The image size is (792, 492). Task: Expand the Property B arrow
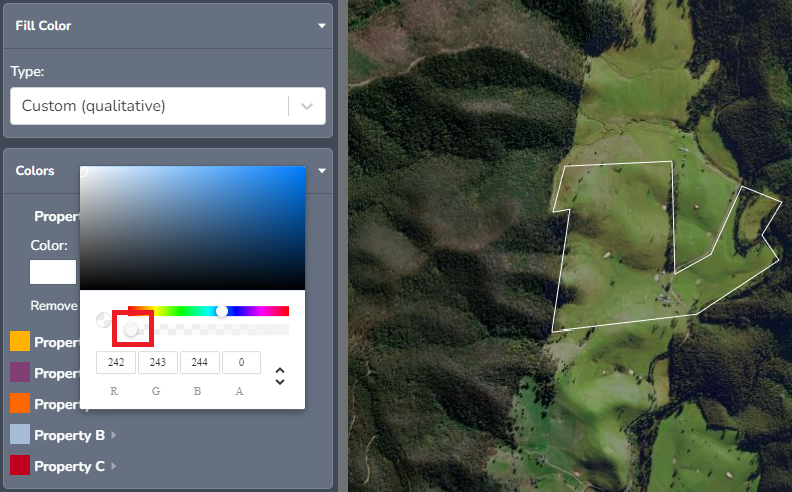click(113, 436)
